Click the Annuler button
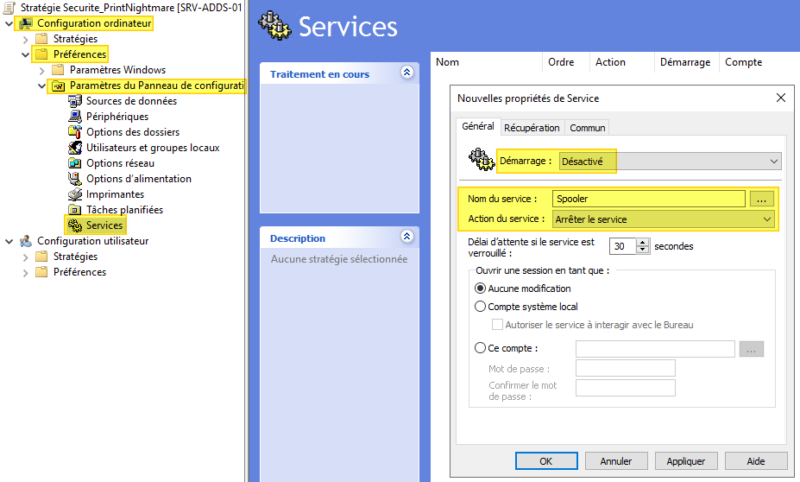 616,461
